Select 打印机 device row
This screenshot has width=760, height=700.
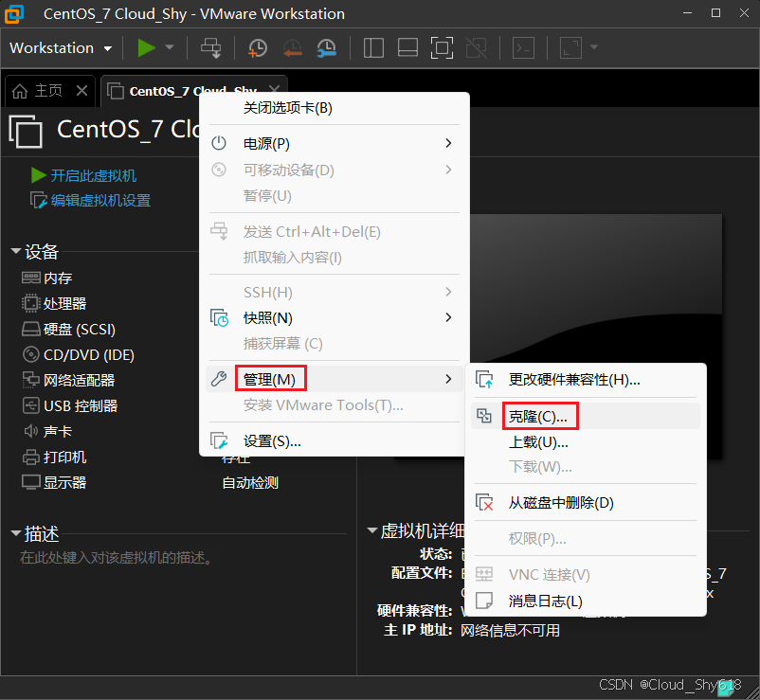coord(54,457)
